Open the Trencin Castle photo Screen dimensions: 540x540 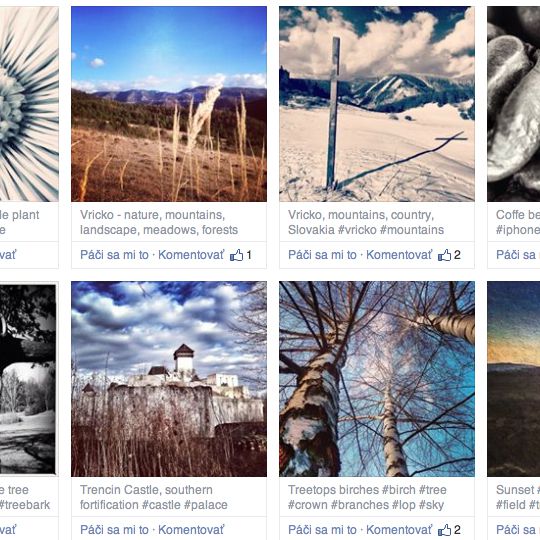[169, 379]
